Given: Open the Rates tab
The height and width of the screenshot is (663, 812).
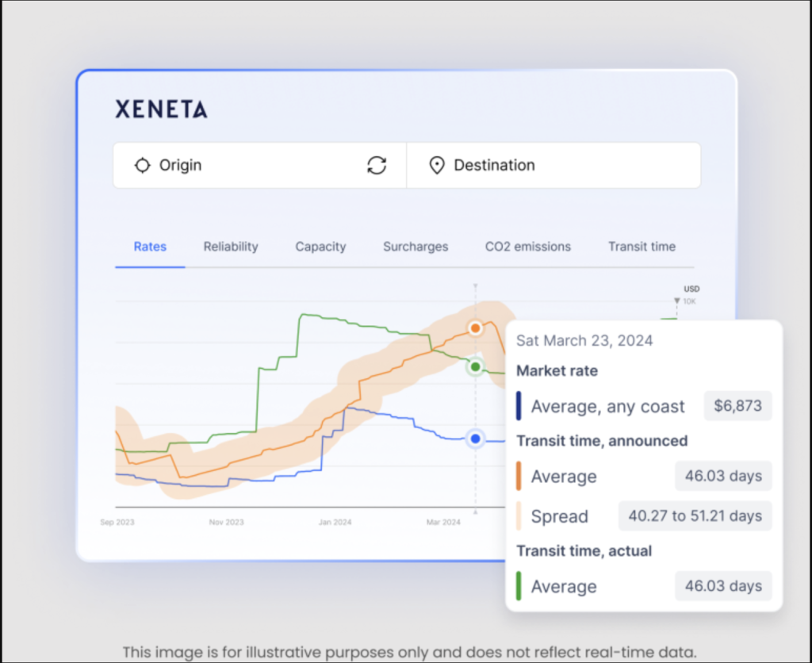Looking at the screenshot, I should coord(150,247).
